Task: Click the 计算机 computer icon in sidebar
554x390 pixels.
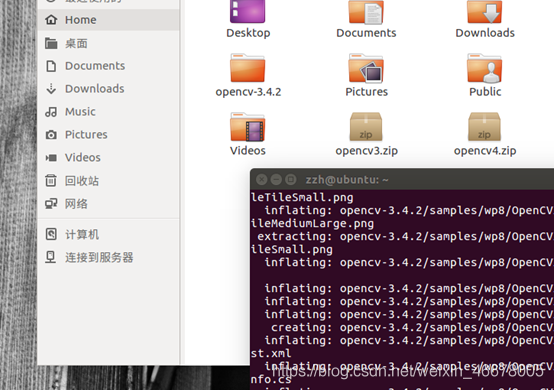Action: 51,234
